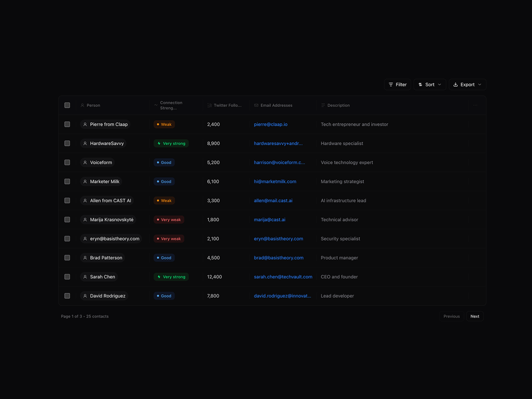This screenshot has height=399, width=532.
Task: Go to the Next page
Action: click(x=475, y=316)
